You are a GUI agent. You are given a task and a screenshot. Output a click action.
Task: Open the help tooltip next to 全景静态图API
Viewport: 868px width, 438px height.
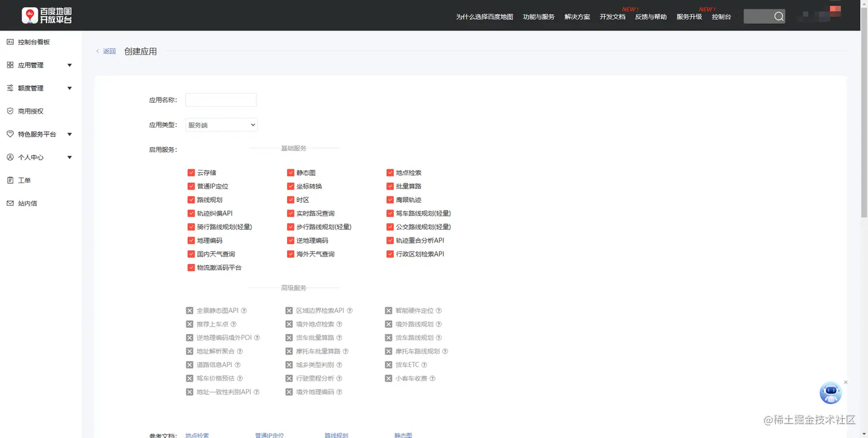click(245, 310)
